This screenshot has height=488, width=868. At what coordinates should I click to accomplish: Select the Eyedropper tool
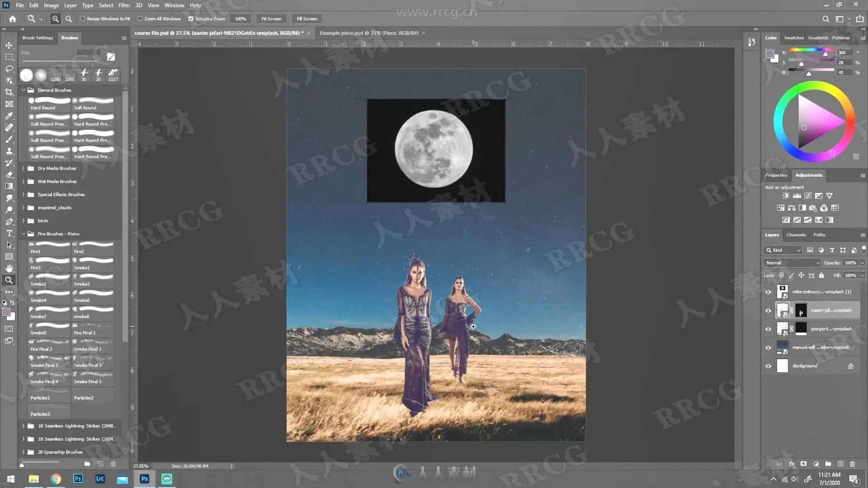9,116
